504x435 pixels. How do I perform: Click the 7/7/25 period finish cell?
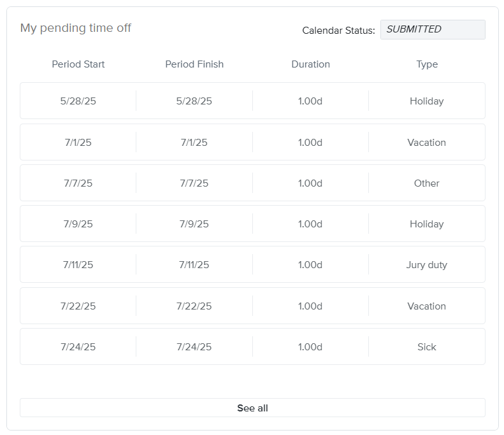coord(194,183)
